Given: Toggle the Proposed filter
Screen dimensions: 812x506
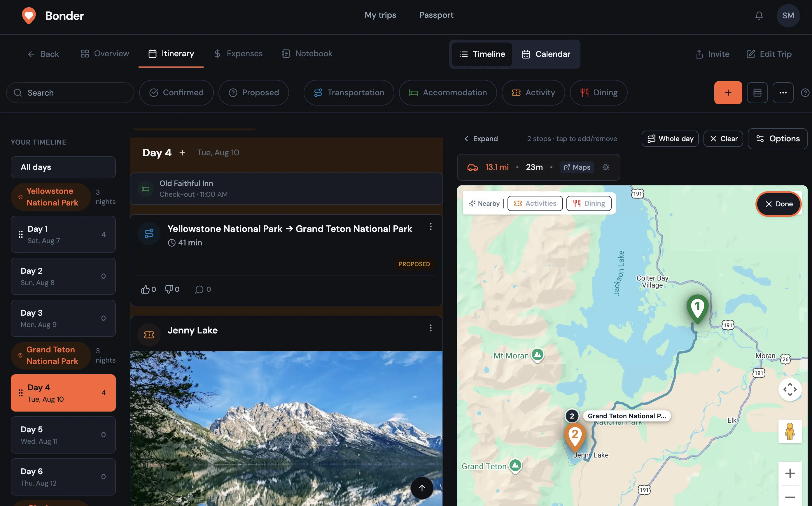Looking at the screenshot, I should click(254, 93).
